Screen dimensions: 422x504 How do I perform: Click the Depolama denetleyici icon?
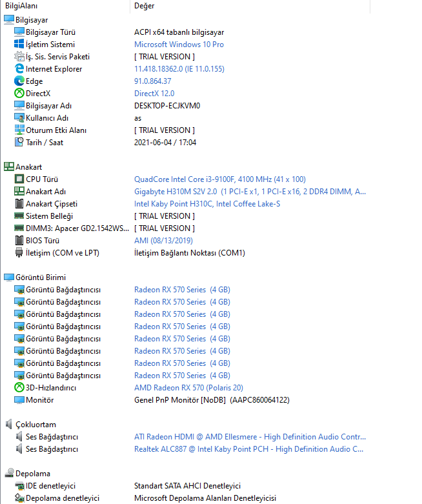click(x=19, y=498)
